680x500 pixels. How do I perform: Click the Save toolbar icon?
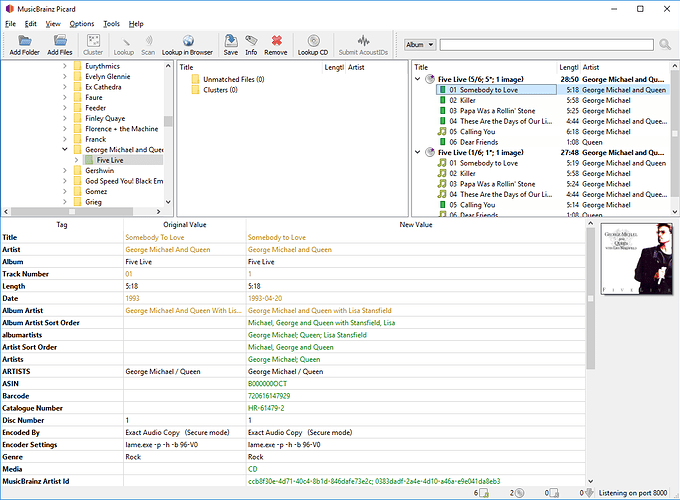point(231,41)
